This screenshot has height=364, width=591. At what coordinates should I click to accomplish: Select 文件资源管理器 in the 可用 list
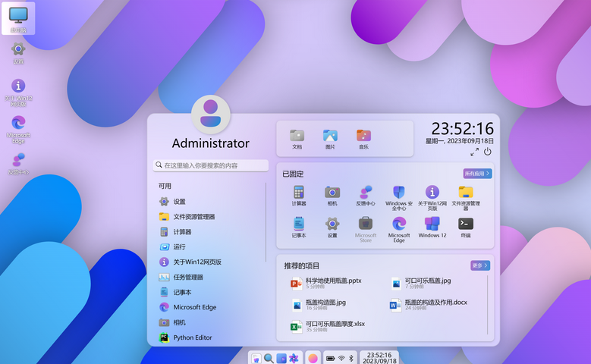point(210,217)
